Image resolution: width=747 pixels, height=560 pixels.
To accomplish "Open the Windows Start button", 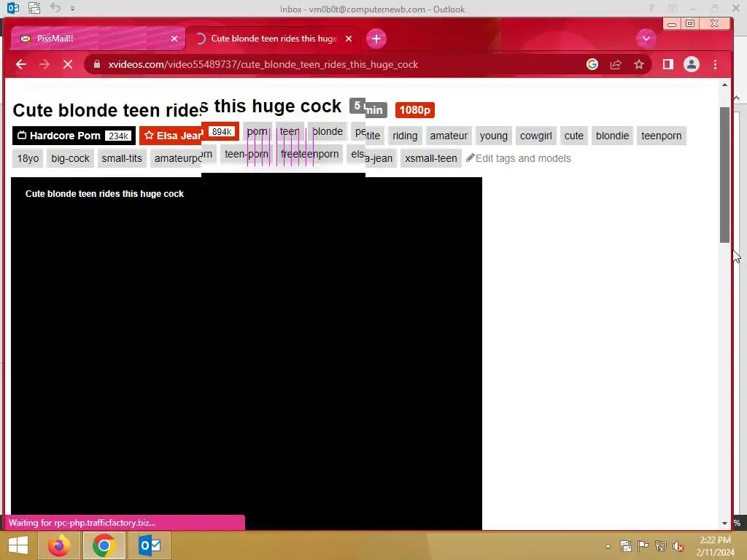I will point(18,545).
